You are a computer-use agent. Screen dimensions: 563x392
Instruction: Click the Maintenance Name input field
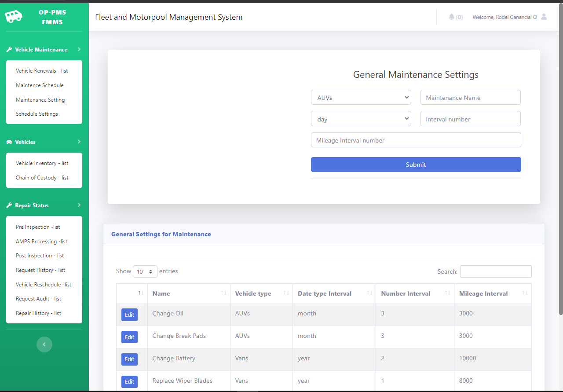pyautogui.click(x=470, y=98)
